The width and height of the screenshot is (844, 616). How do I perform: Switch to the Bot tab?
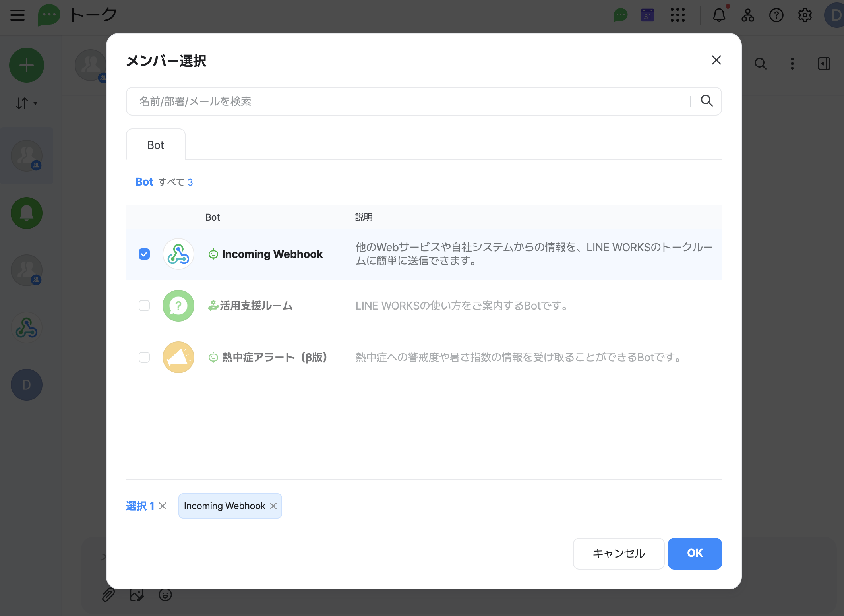tap(155, 145)
